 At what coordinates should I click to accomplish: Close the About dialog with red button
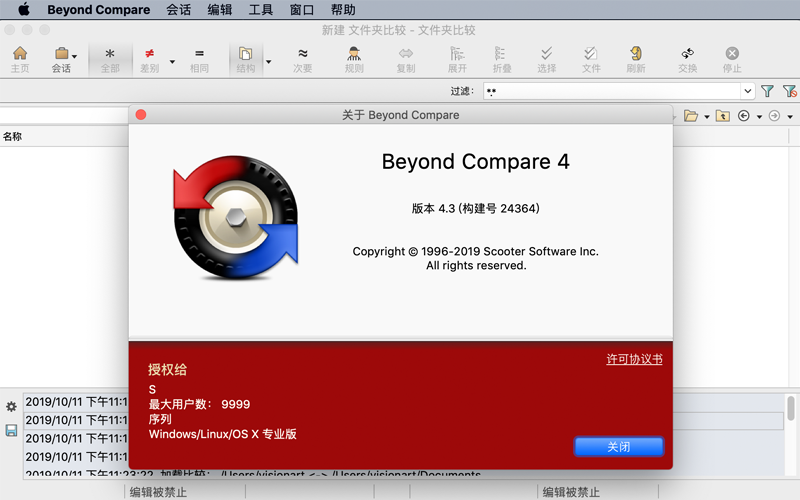tap(141, 115)
